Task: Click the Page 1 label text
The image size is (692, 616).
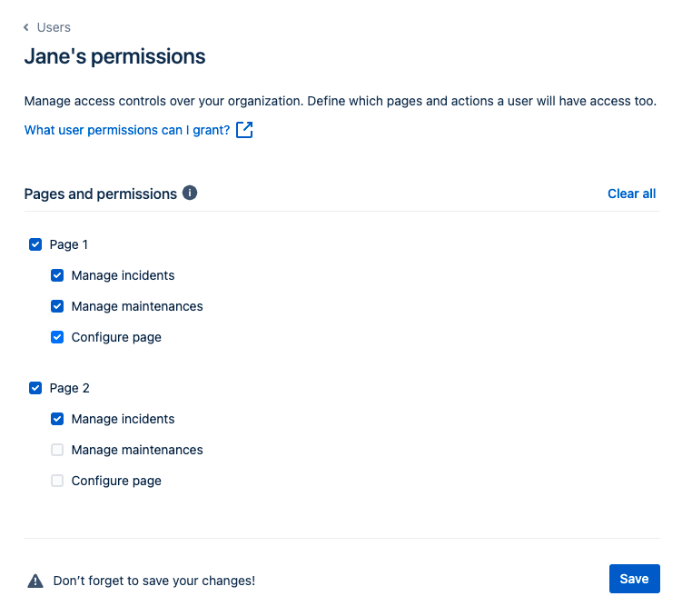Action: 68,244
